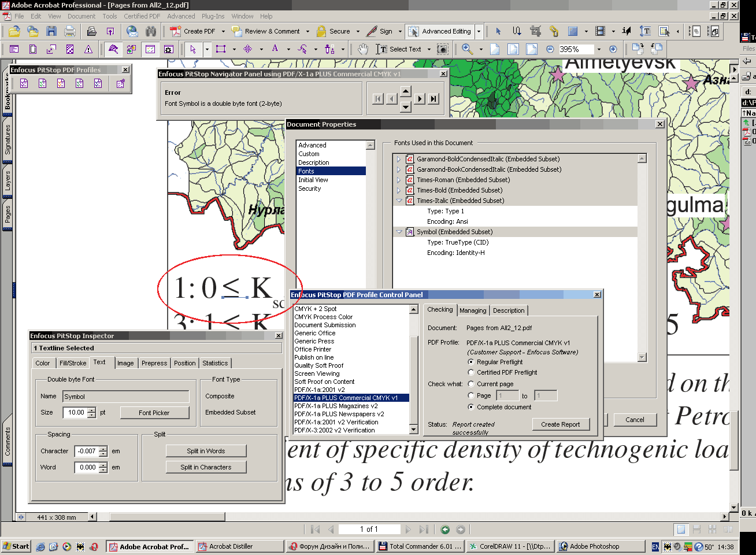Image resolution: width=756 pixels, height=555 pixels.
Task: Go to first error in Navigator panel
Action: [377, 99]
